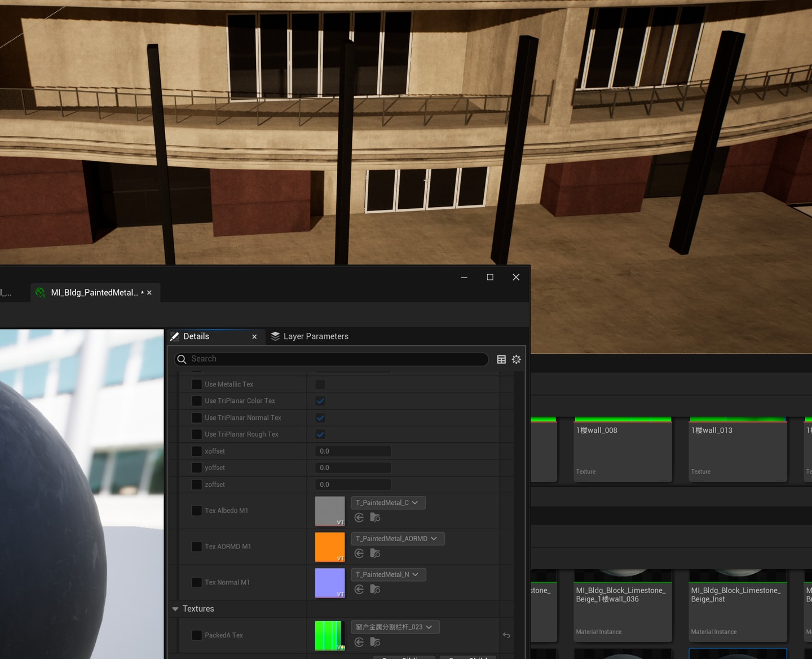Use selected asset for Tex Albedo M1
Screen dimensions: 812x659
click(359, 517)
